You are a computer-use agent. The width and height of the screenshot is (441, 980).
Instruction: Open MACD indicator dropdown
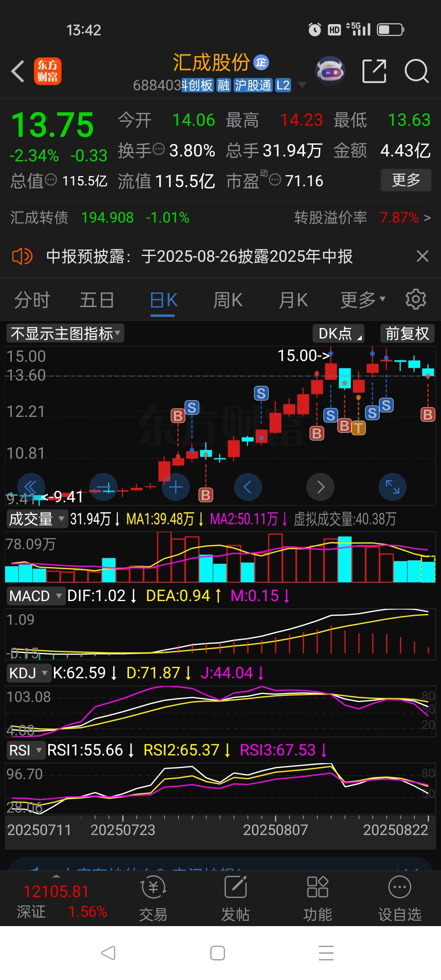click(x=36, y=596)
